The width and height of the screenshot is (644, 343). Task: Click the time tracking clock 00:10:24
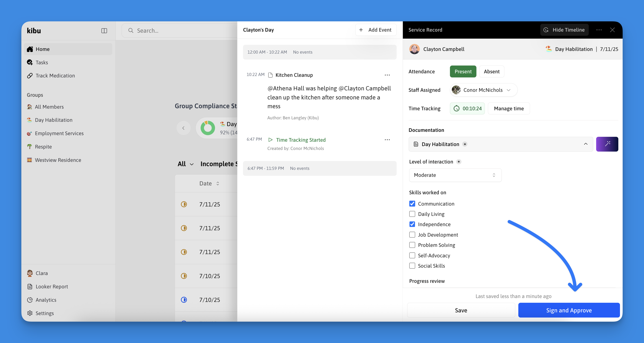click(x=467, y=108)
